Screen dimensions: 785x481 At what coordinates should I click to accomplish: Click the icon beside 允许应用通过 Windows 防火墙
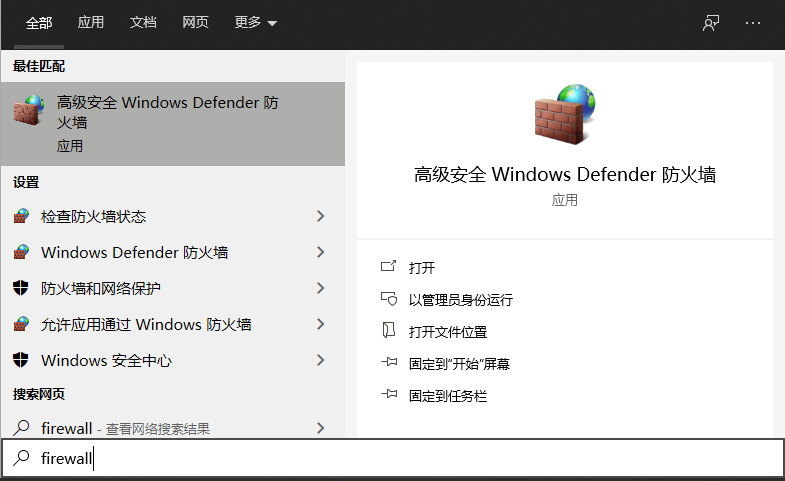(x=21, y=324)
